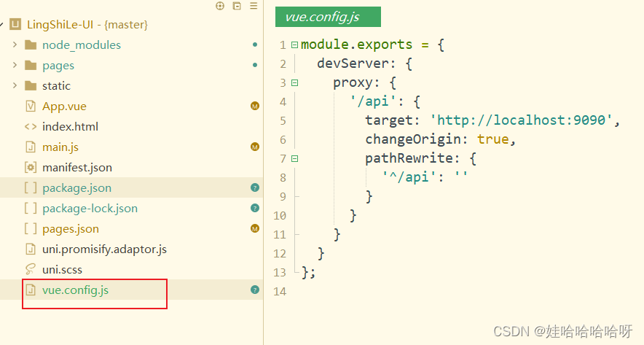Click the App.vue file icon

click(x=31, y=106)
